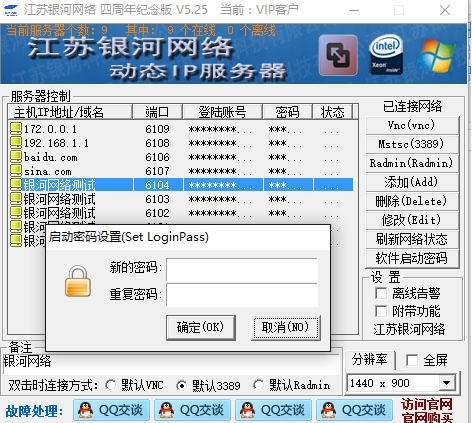Sort by the 端口 column header
Viewport: 472px width, 423px height.
(157, 112)
